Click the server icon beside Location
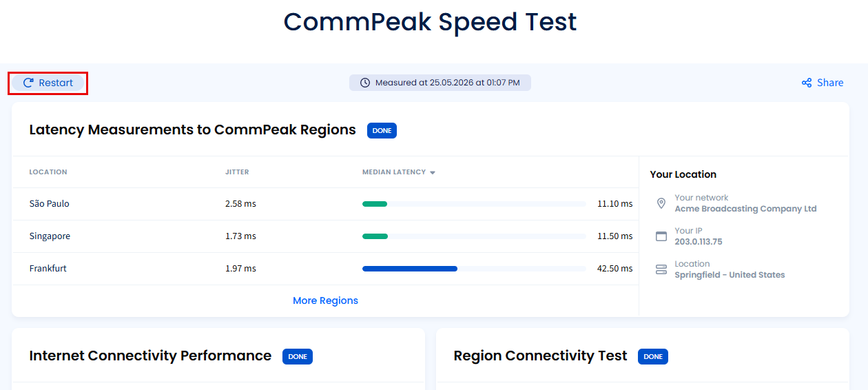868x390 pixels. pos(661,269)
